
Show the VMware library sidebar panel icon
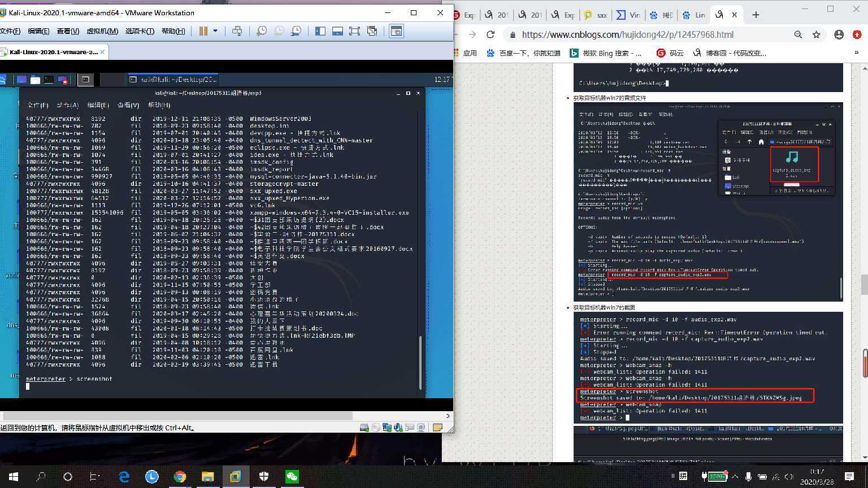point(320,31)
